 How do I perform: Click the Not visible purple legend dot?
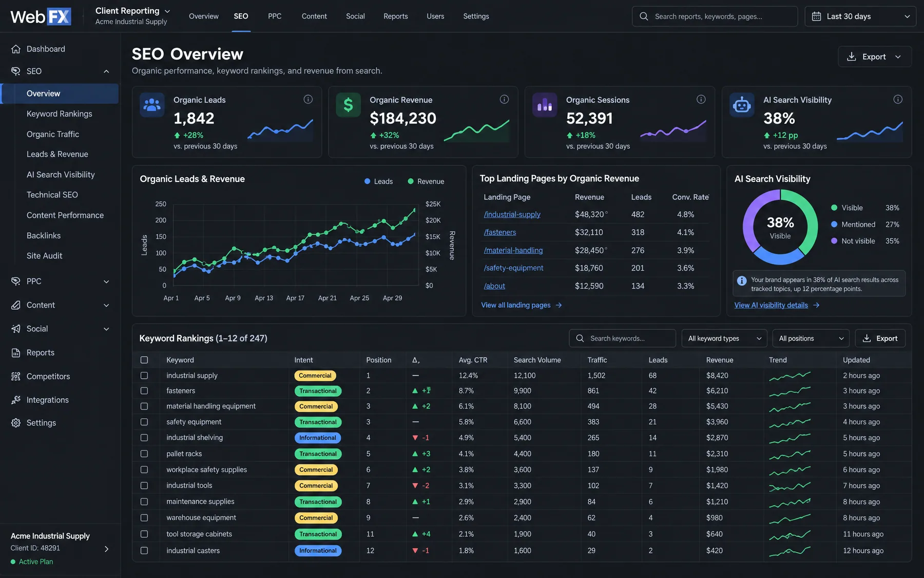click(x=834, y=241)
